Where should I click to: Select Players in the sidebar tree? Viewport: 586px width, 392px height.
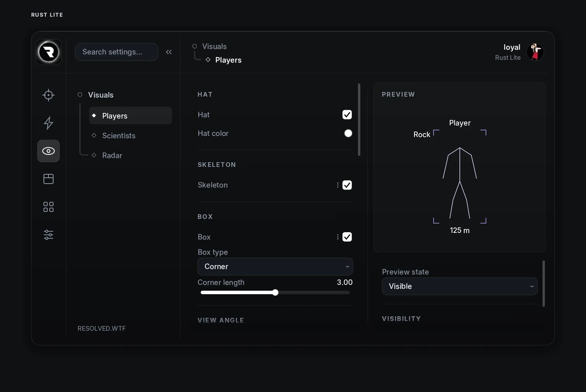click(x=130, y=116)
